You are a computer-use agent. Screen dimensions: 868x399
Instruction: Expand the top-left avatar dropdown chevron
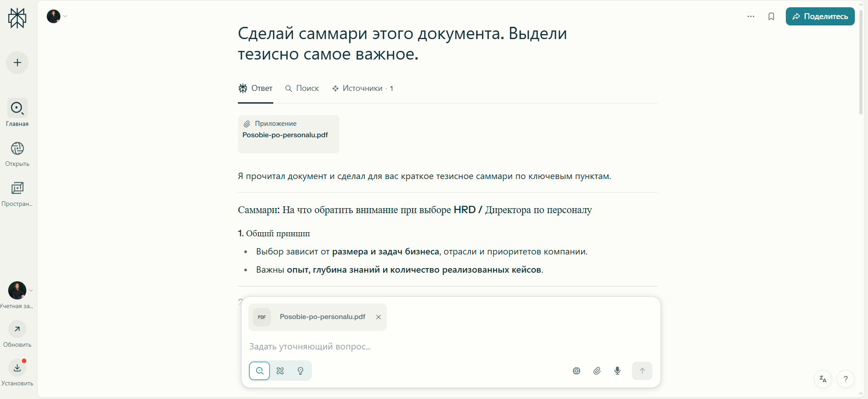[65, 16]
